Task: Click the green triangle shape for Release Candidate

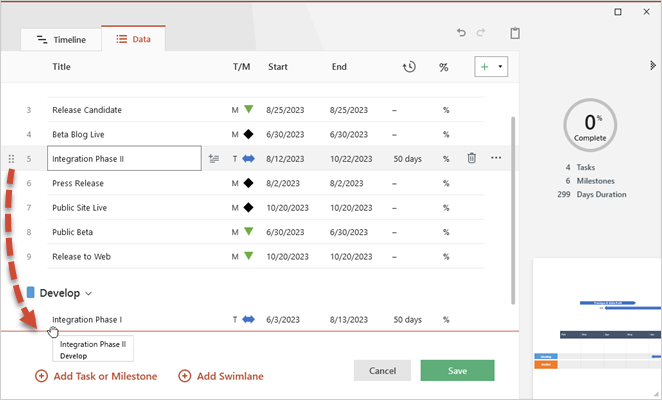Action: [x=249, y=109]
